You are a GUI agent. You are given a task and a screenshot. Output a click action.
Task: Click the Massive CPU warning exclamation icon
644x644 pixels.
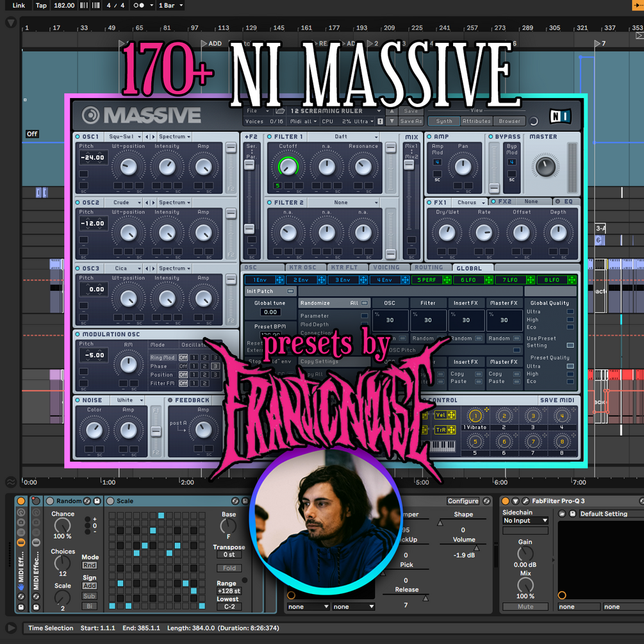point(381,121)
